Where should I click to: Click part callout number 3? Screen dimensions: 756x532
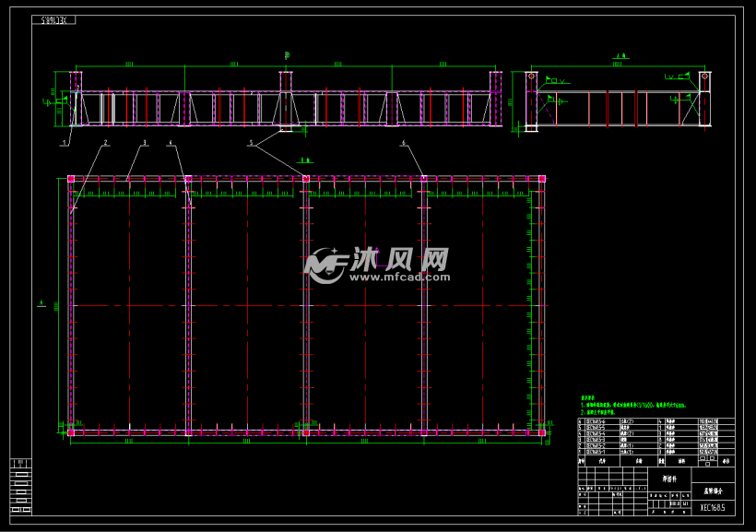145,143
